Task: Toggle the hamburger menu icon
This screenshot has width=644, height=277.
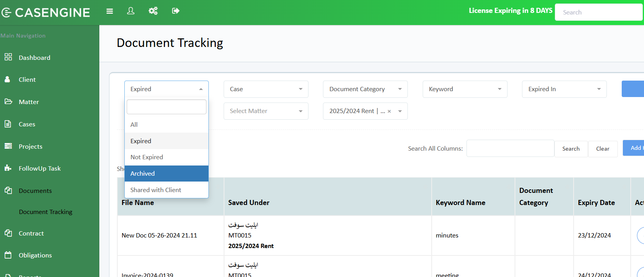Action: pos(110,11)
